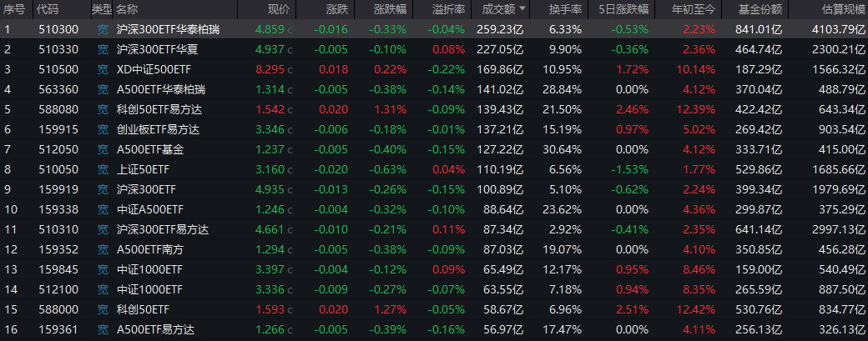Viewport: 868px width, 341px height.
Task: Click the 宽 type icon for XD中证500ETF
Action: [x=102, y=68]
